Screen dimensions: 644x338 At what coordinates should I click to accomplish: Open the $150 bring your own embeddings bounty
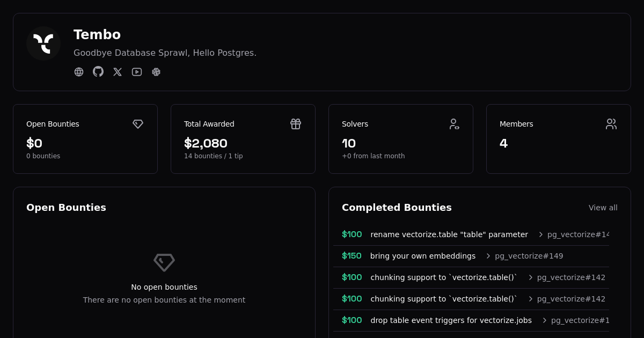click(422, 256)
